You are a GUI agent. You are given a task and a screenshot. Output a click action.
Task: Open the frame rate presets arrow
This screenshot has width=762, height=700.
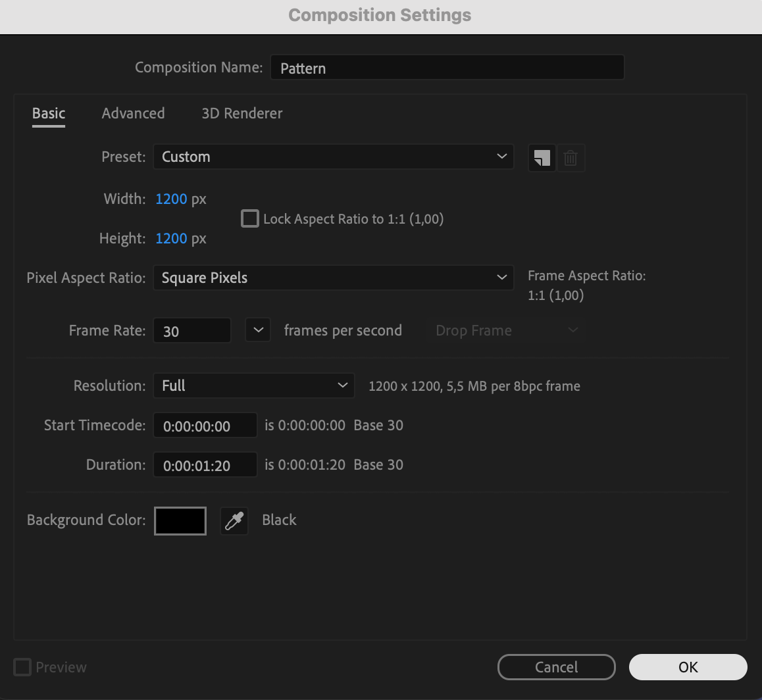coord(258,330)
